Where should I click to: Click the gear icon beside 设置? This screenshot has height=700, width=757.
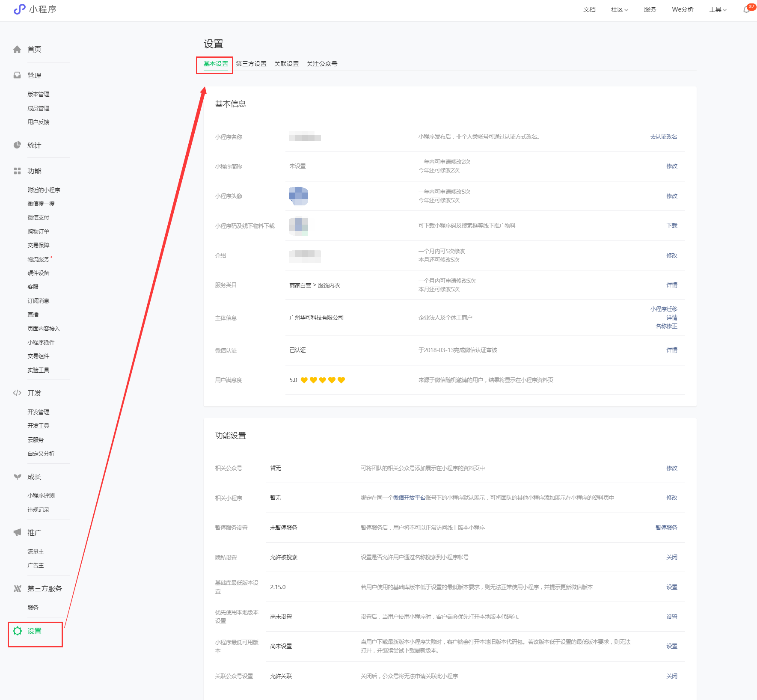point(17,631)
